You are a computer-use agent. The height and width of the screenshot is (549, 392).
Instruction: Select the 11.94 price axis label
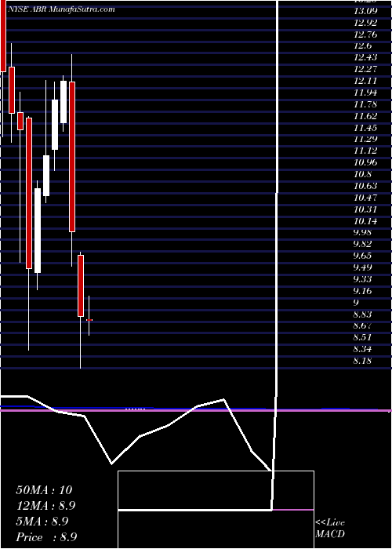click(x=365, y=93)
